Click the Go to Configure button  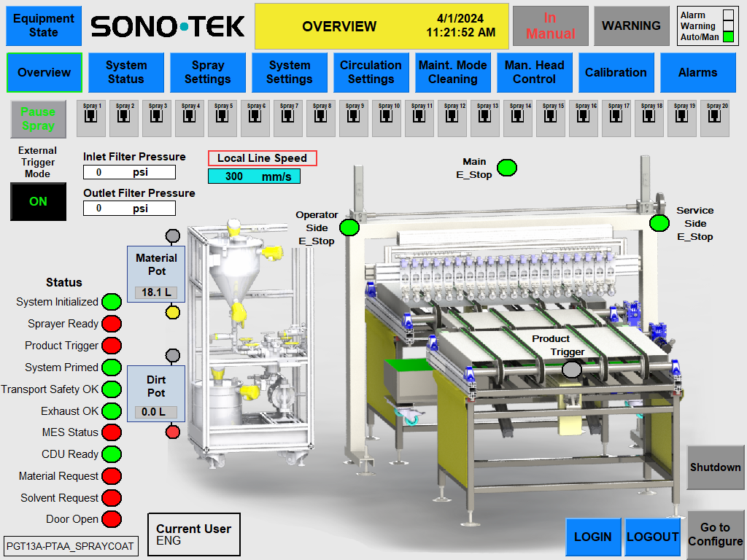point(715,534)
